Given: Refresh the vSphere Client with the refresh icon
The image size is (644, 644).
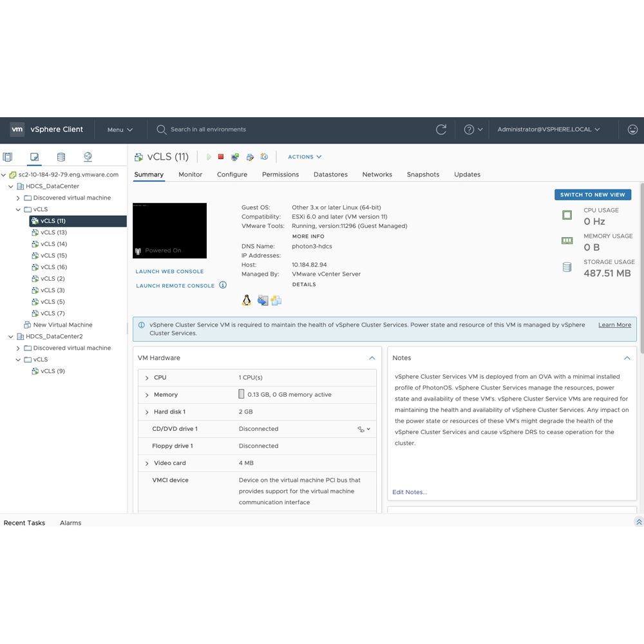Looking at the screenshot, I should click(441, 129).
